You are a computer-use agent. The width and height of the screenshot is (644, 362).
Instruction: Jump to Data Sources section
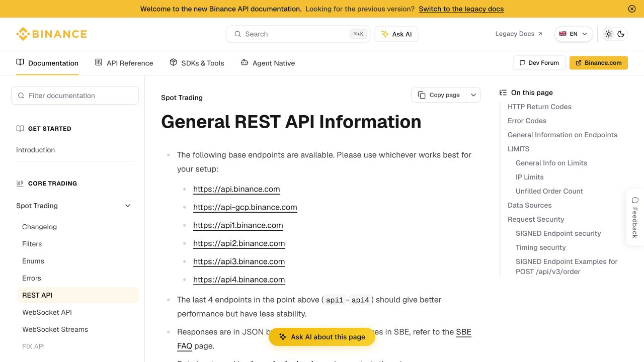(529, 205)
